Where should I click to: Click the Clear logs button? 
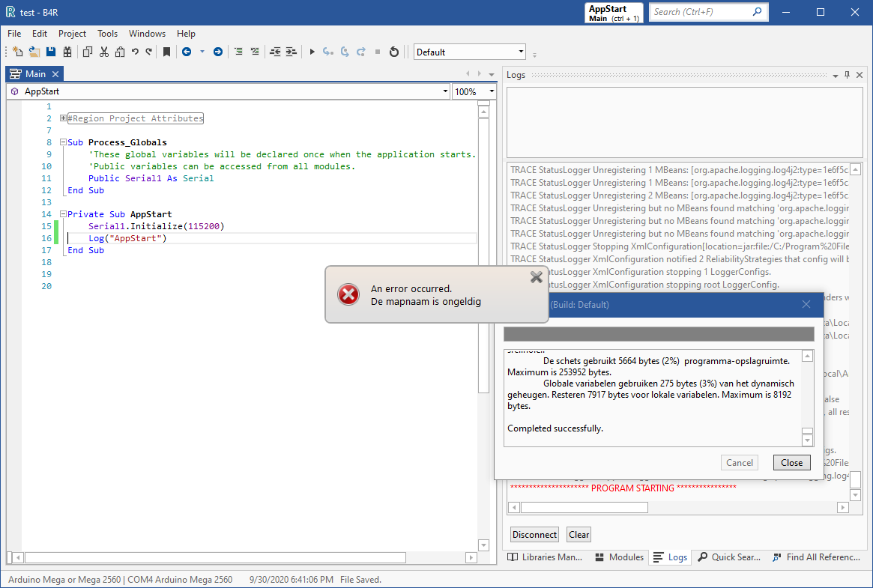[x=579, y=534]
